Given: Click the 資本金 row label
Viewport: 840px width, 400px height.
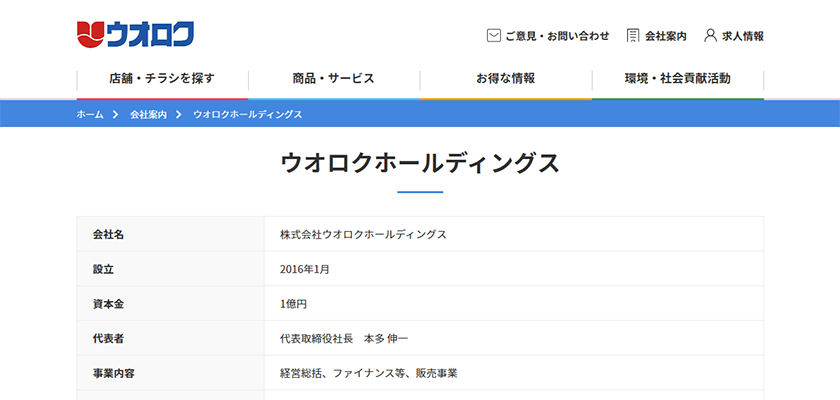Looking at the screenshot, I should click(x=109, y=304).
